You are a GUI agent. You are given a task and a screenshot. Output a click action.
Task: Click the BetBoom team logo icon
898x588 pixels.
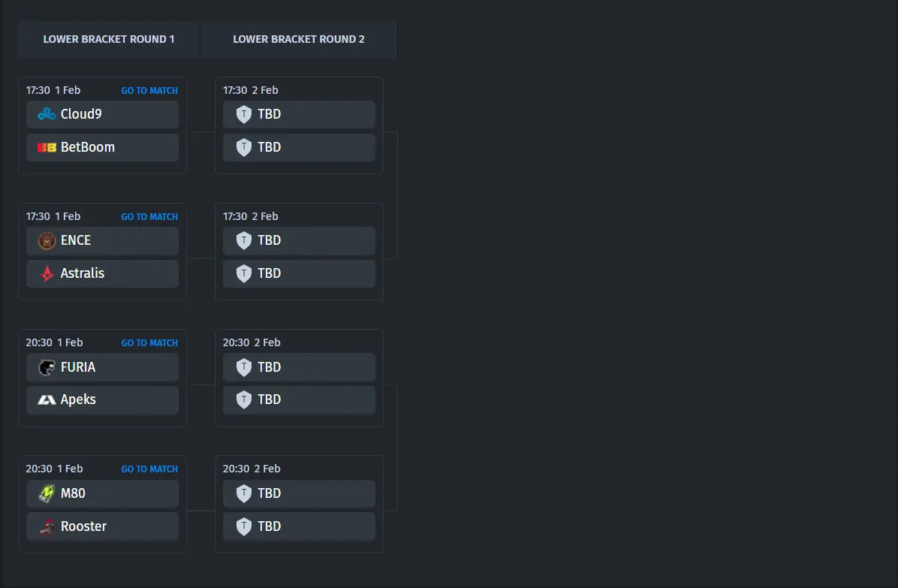tap(47, 148)
